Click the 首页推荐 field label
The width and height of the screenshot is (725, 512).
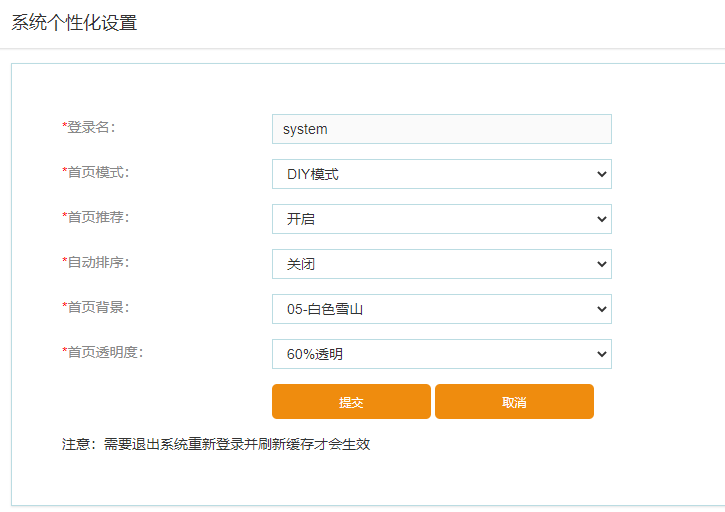point(96,217)
